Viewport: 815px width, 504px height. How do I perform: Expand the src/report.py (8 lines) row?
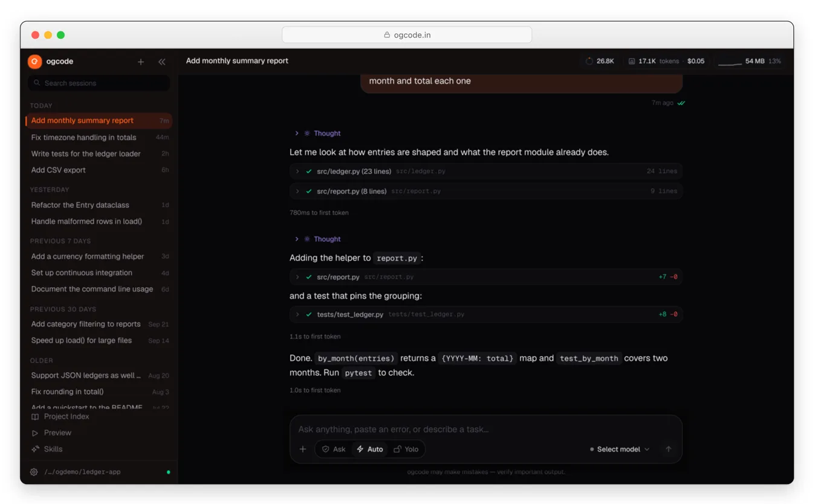pyautogui.click(x=486, y=191)
